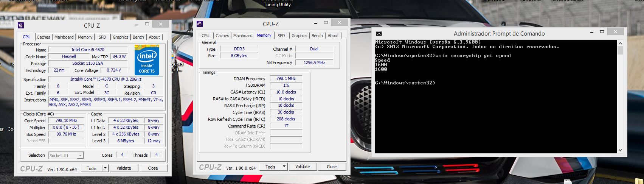Click the Intel Core i5 4570 name field
This screenshot has width=644, height=184.
[x=88, y=50]
